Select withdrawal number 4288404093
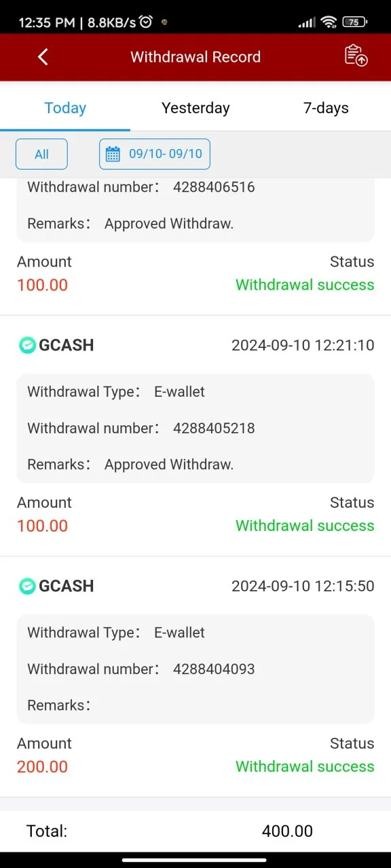The width and height of the screenshot is (391, 868). (x=214, y=669)
